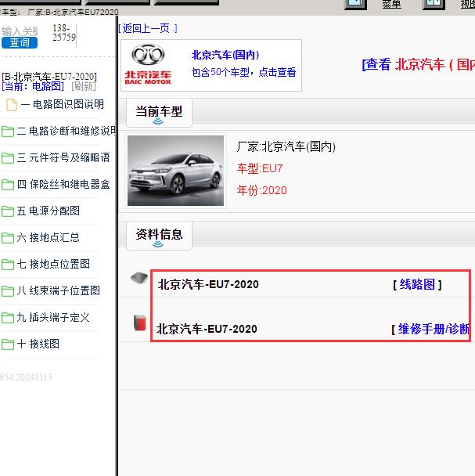Open the 线路图 wiring diagram link

(417, 284)
